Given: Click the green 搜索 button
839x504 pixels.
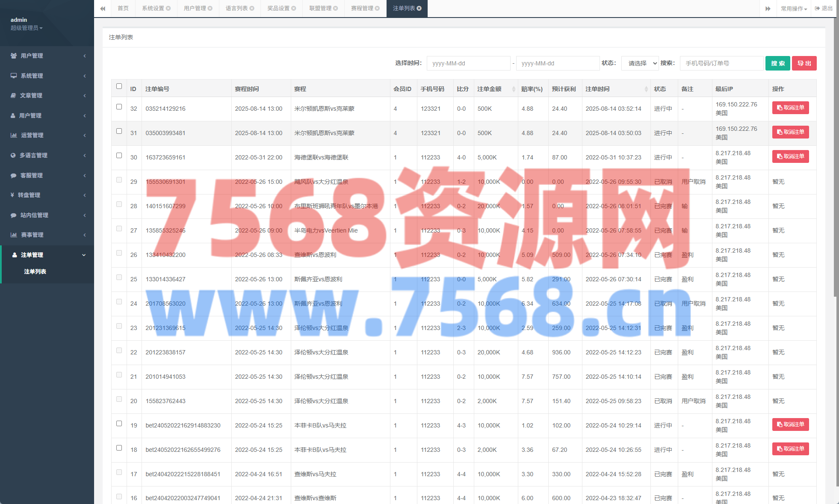Looking at the screenshot, I should coord(777,63).
